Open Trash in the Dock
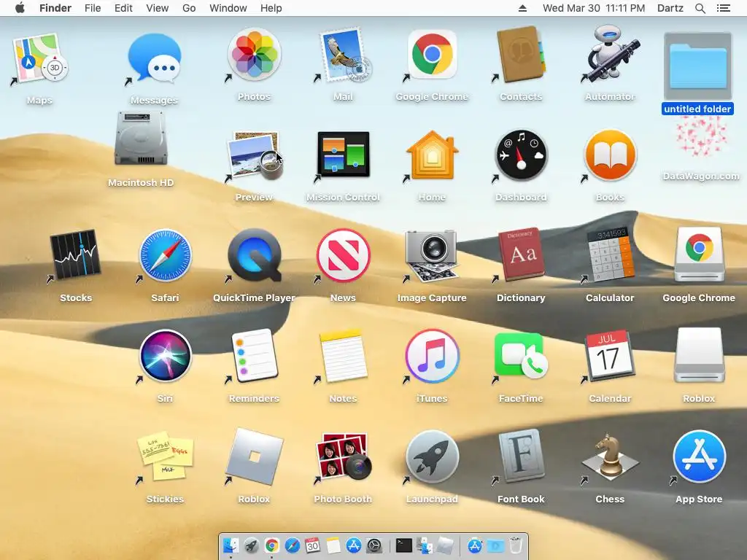Viewport: 747px width, 560px height. point(516,545)
